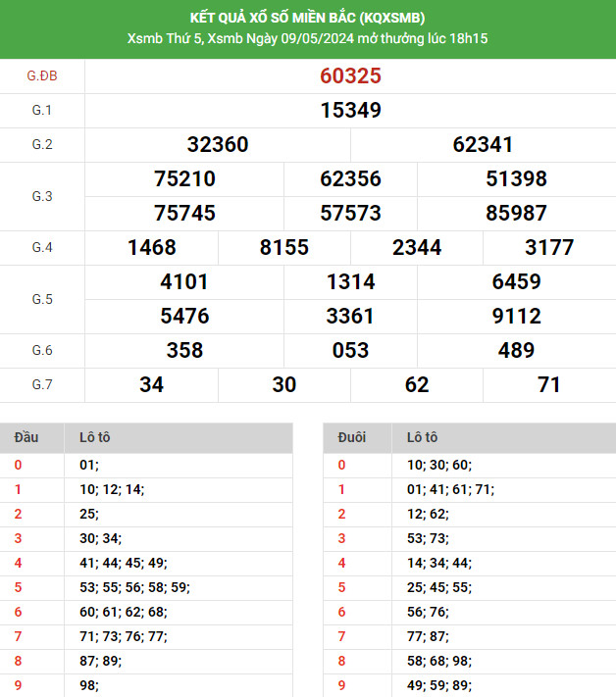Select G.6 number 489
The width and height of the screenshot is (616, 697).
516,350
